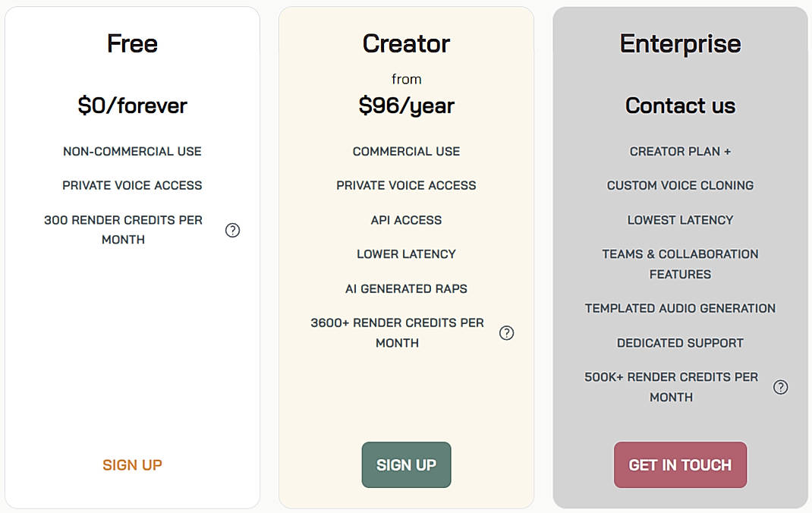Image resolution: width=812 pixels, height=513 pixels.
Task: Click the 'from' label above Creator pricing
Action: point(406,78)
